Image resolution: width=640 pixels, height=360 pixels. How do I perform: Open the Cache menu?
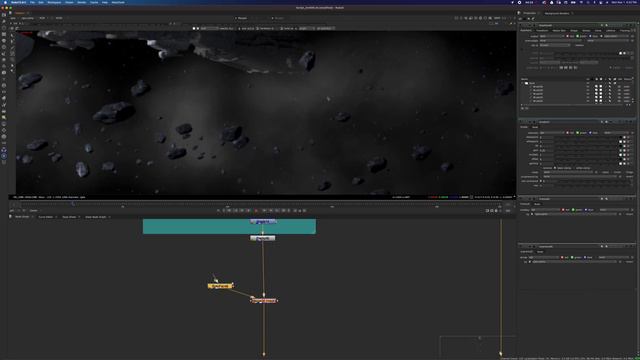pos(94,2)
